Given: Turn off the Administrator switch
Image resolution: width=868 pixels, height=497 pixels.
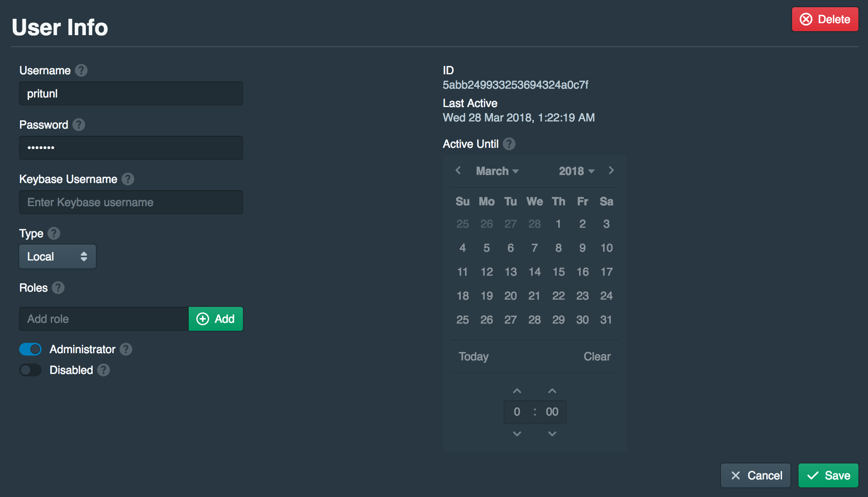Looking at the screenshot, I should [x=30, y=349].
